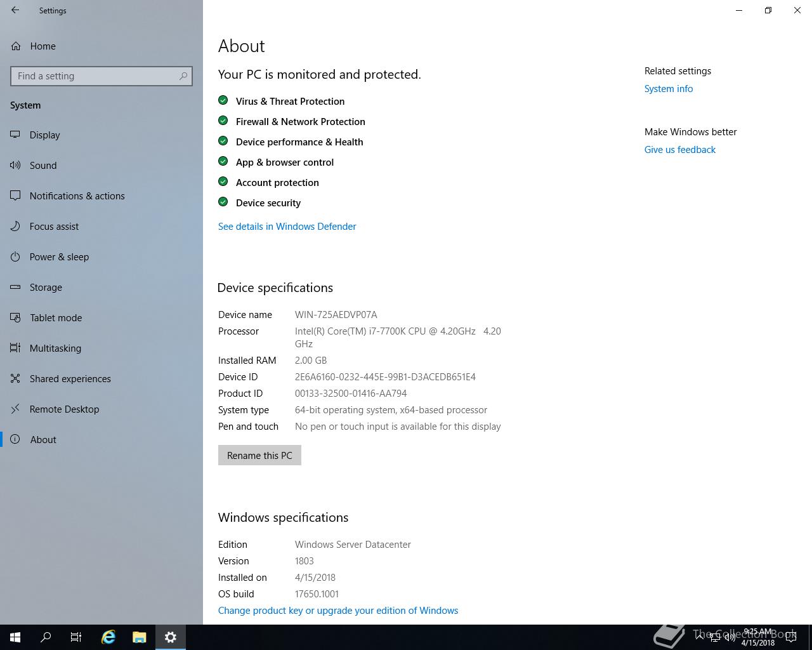Image resolution: width=812 pixels, height=650 pixels.
Task: Open the clock showing 9:25 AM
Action: [758, 637]
